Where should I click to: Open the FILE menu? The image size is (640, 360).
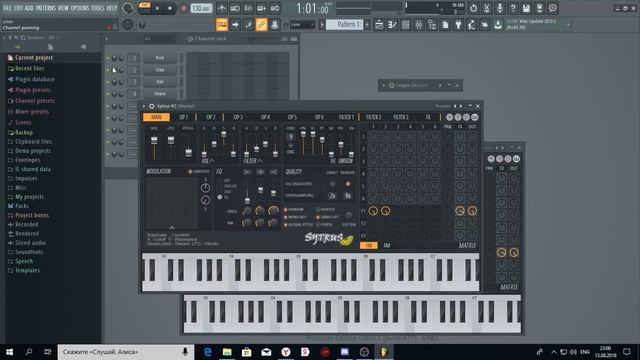7,8
